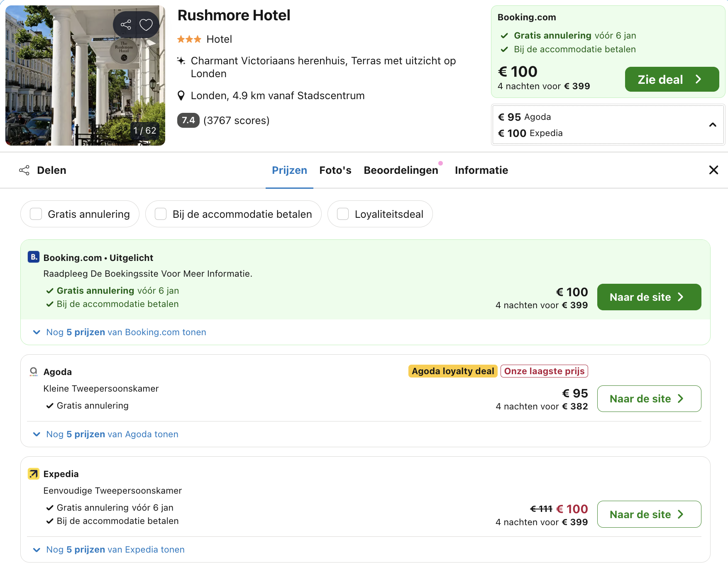
Task: Collapse the Agoda and Expedia price list
Action: click(713, 125)
